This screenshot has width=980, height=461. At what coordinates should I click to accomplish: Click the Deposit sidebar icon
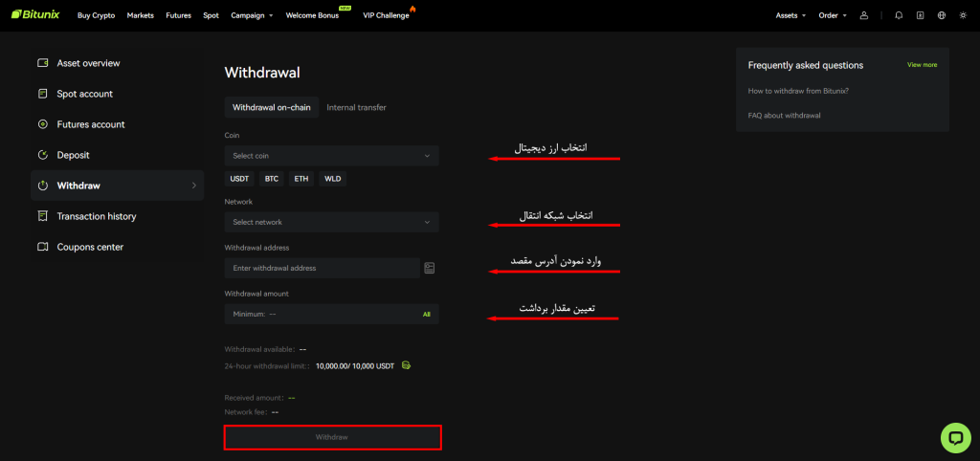pos(43,155)
